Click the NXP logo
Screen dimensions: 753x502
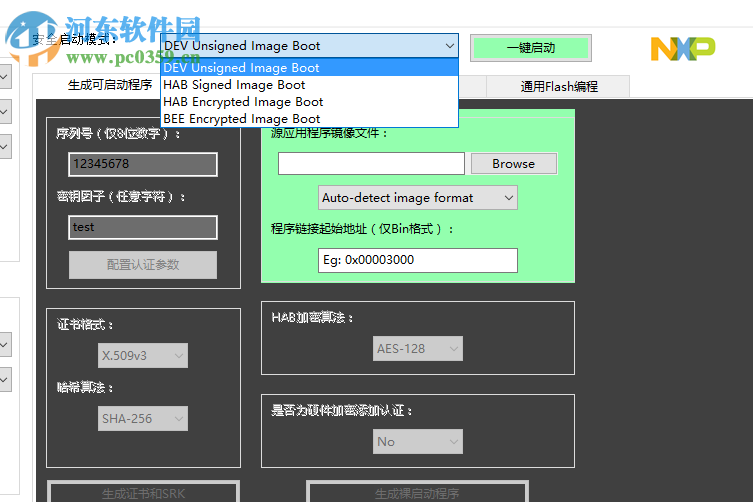click(x=683, y=49)
